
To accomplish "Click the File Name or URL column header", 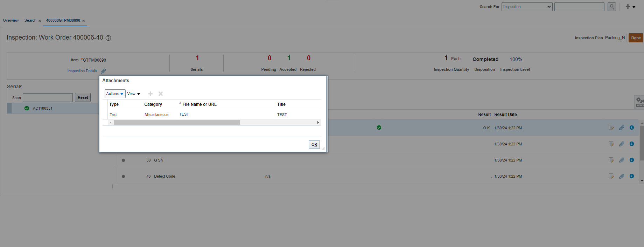I will pos(199,104).
